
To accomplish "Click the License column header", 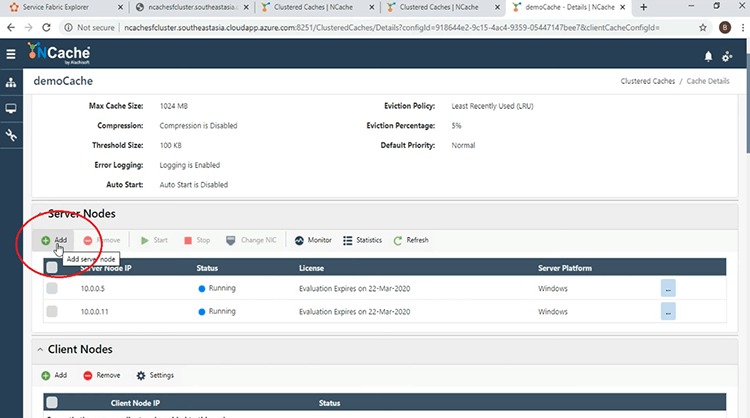I will (x=311, y=268).
